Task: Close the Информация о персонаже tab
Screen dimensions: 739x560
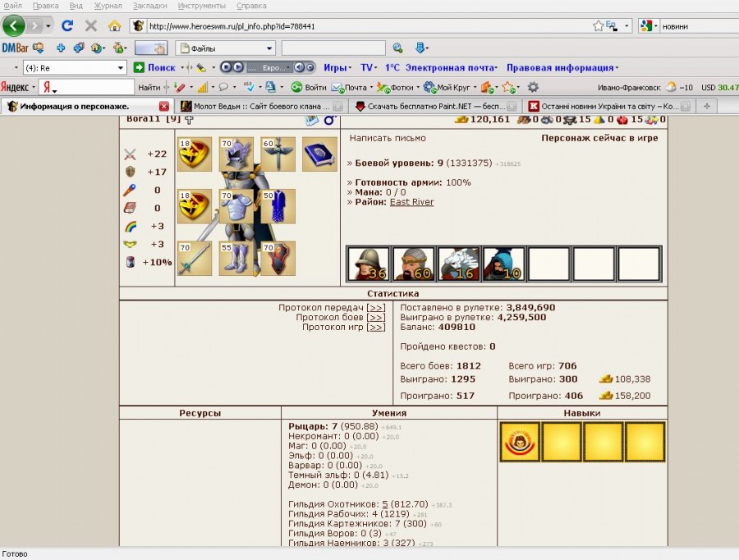Action: 164,106
